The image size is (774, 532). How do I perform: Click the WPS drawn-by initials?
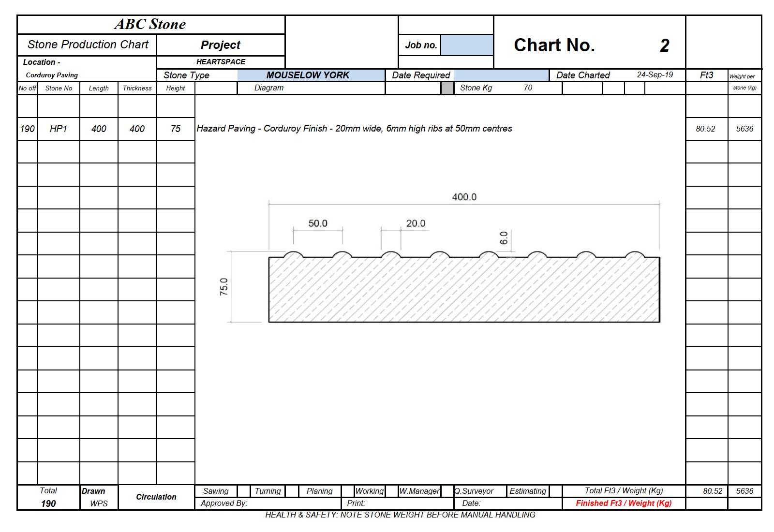99,503
